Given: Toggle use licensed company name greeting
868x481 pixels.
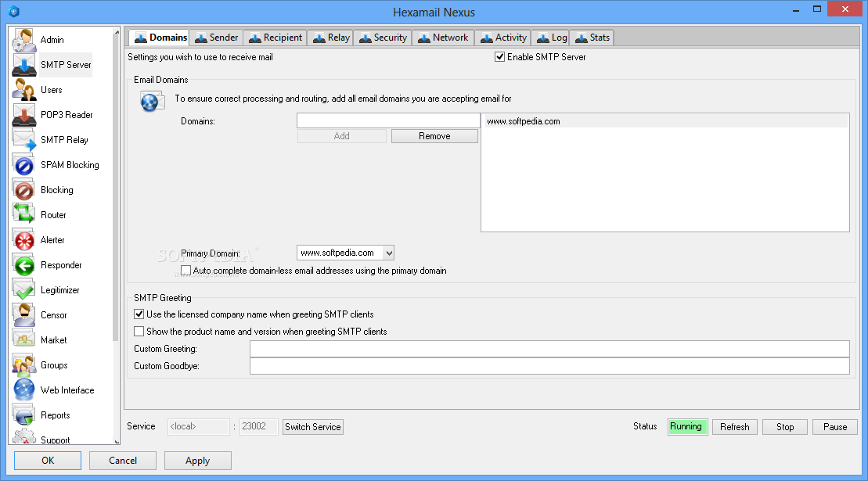Looking at the screenshot, I should (139, 314).
